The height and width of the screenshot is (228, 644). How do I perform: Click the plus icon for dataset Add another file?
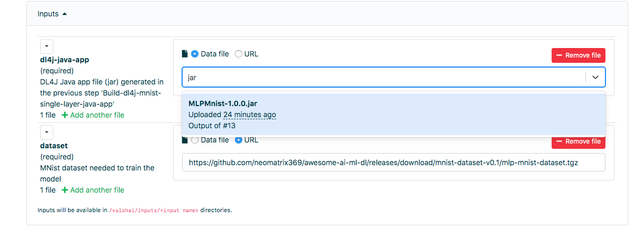65,190
